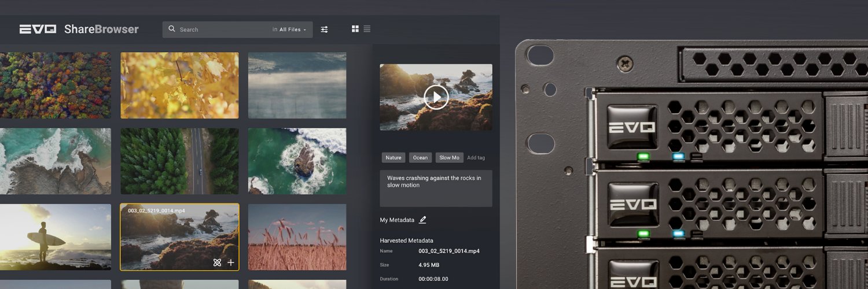Click the EVO logo in header
The width and height of the screenshot is (868, 289).
click(38, 29)
